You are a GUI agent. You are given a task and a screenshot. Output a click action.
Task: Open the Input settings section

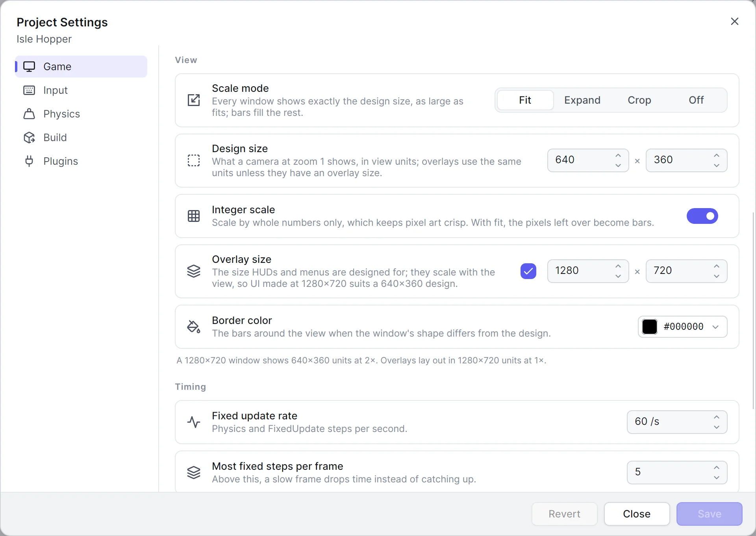81,90
